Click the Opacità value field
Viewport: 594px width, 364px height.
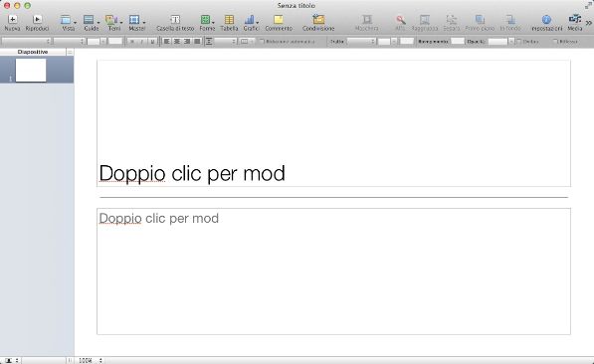(x=497, y=42)
